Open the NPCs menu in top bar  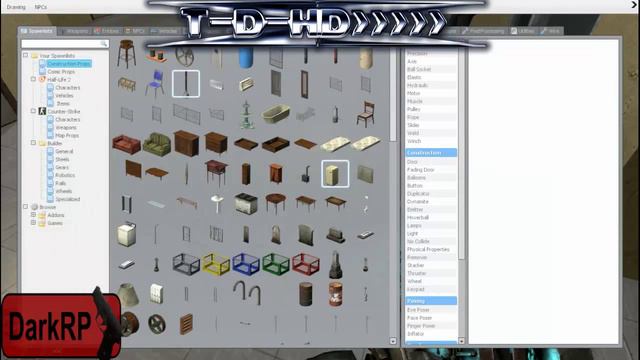(40, 7)
